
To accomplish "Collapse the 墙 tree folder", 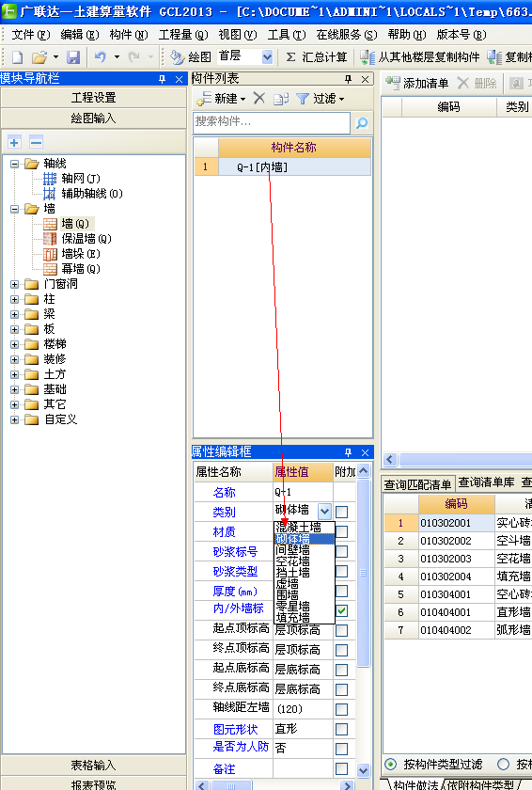I will click(x=15, y=209).
